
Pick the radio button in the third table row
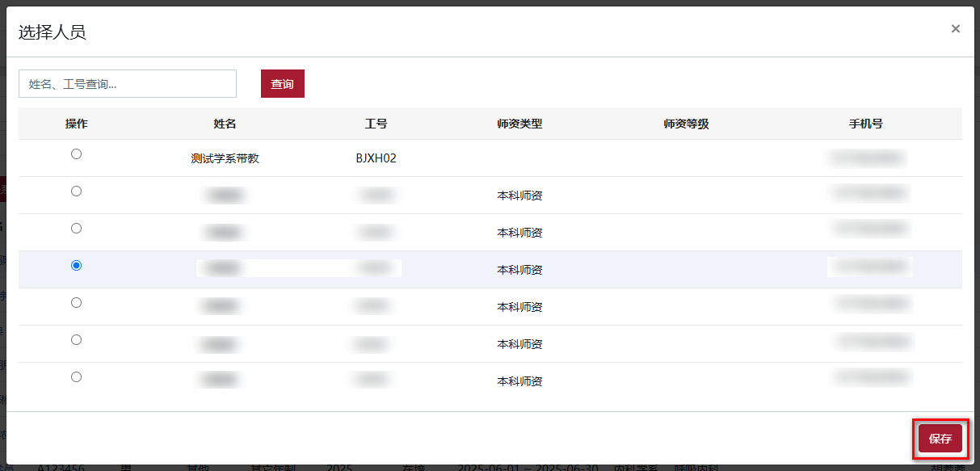[x=76, y=228]
